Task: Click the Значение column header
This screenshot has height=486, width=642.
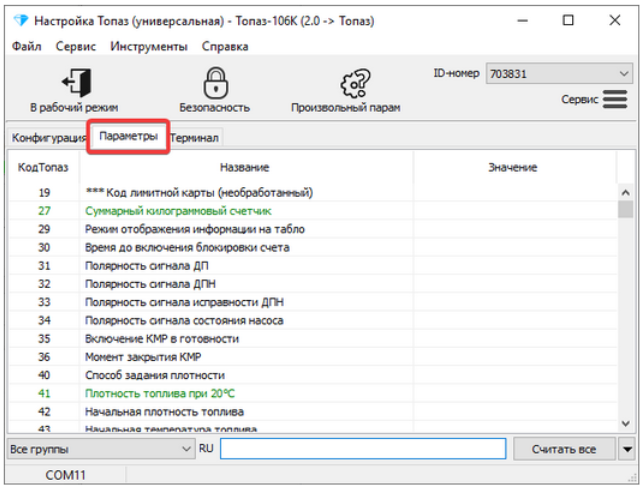Action: point(513,167)
